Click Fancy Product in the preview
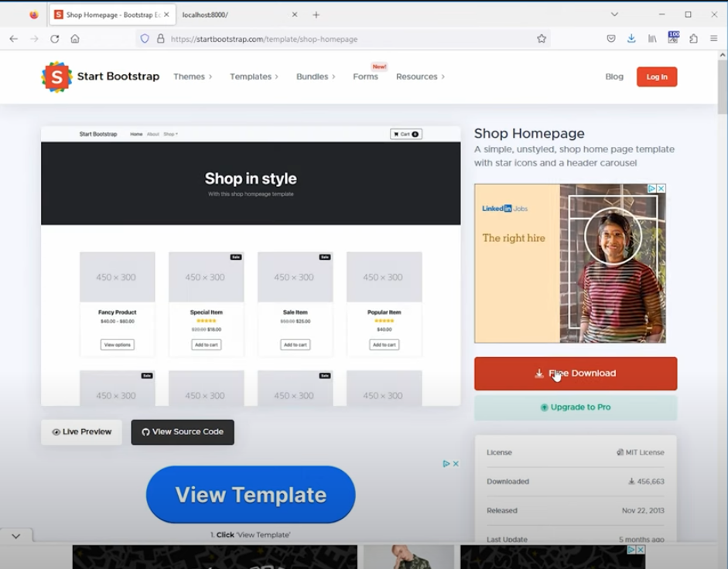 click(x=117, y=312)
